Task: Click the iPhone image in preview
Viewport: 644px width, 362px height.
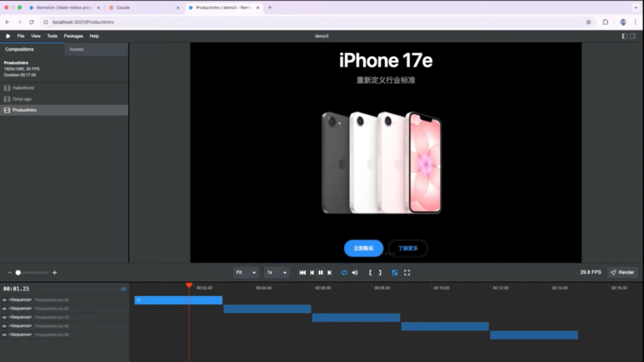Action: coord(382,162)
